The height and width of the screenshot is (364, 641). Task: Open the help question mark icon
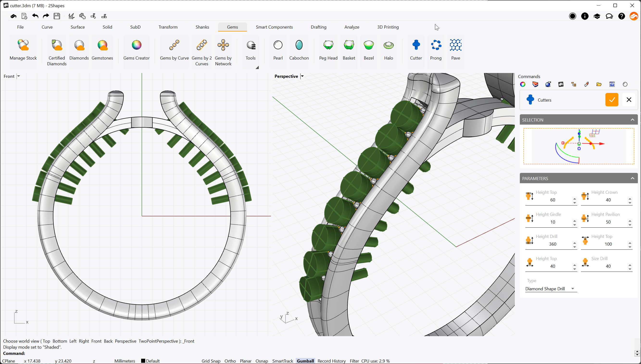(x=622, y=16)
